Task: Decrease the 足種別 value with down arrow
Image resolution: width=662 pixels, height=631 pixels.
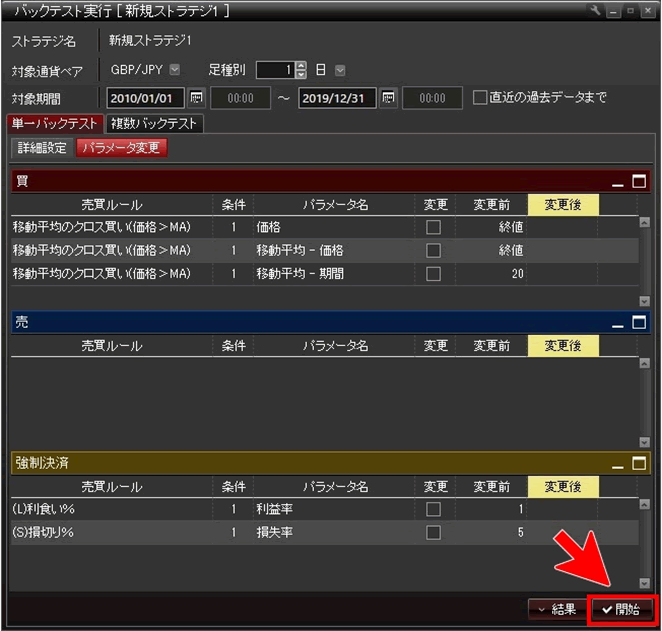Action: click(301, 74)
